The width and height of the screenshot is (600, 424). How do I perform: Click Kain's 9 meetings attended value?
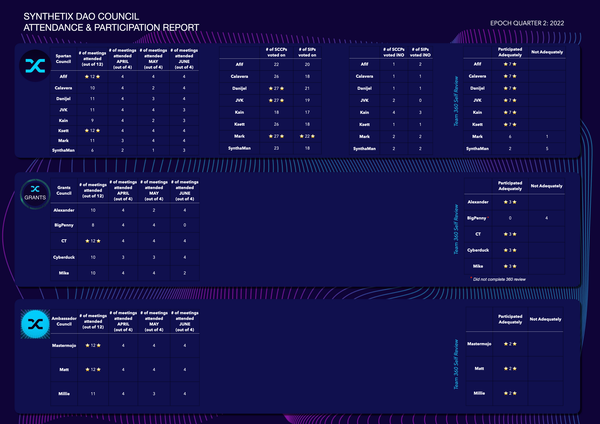[92, 121]
